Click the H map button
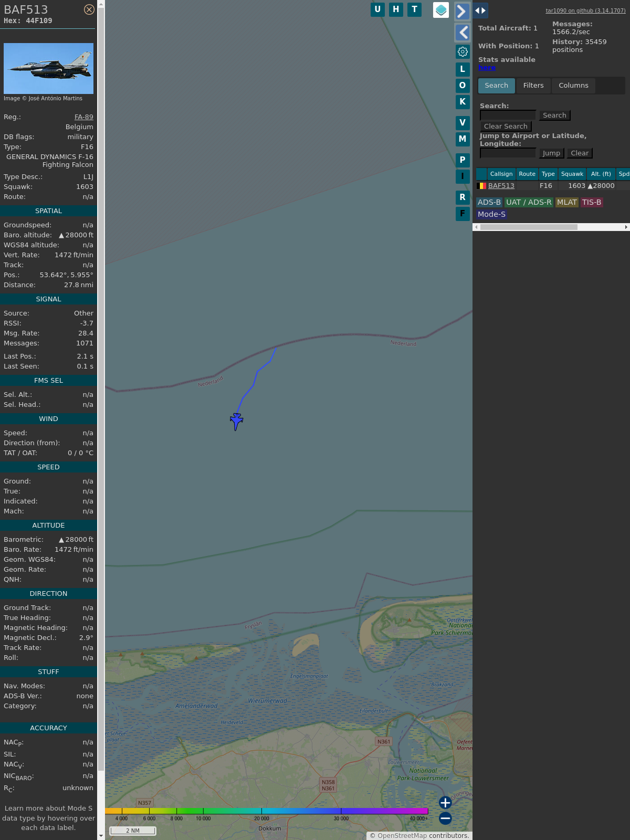Image resolution: width=630 pixels, height=840 pixels. [x=396, y=9]
